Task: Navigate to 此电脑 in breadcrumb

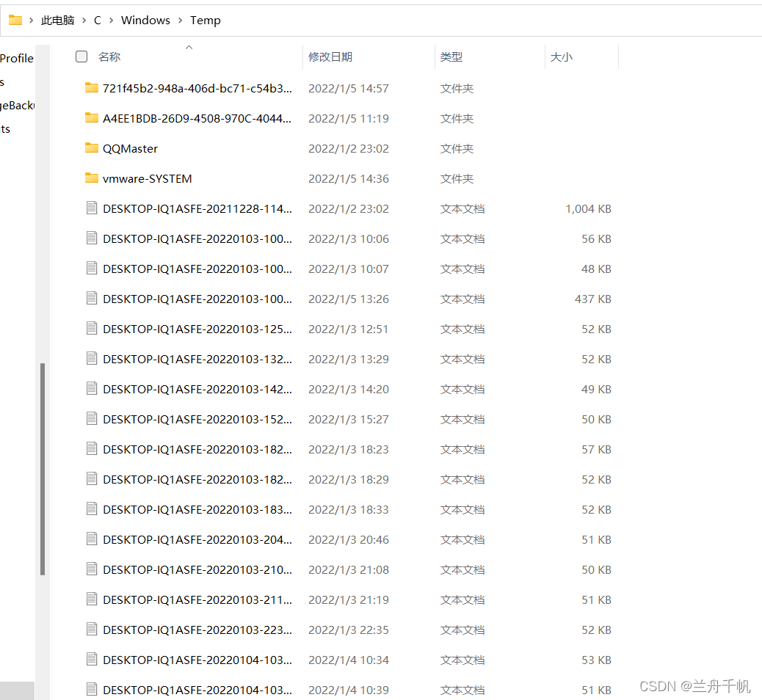Action: [x=57, y=21]
